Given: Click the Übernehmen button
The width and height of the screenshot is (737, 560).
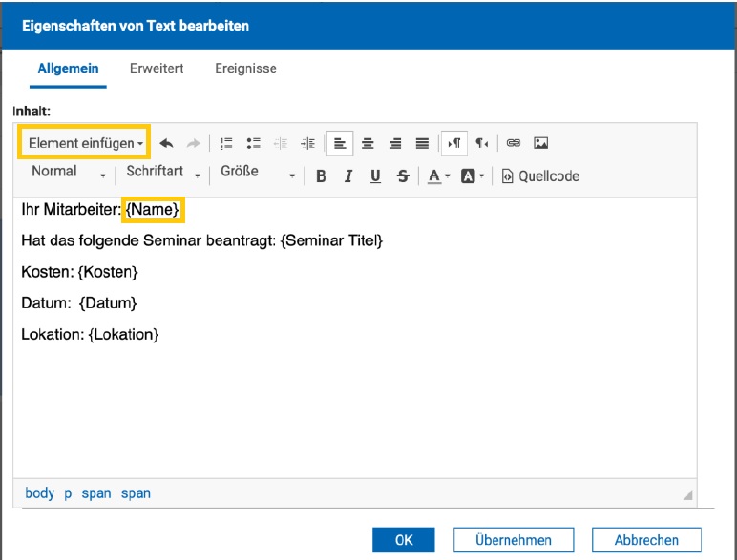Looking at the screenshot, I should click(514, 540).
